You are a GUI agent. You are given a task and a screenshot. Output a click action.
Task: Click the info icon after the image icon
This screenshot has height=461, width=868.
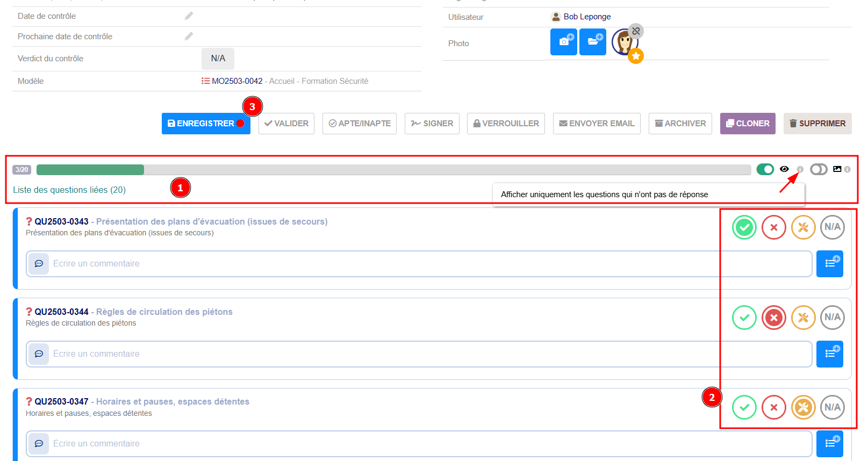(x=847, y=169)
